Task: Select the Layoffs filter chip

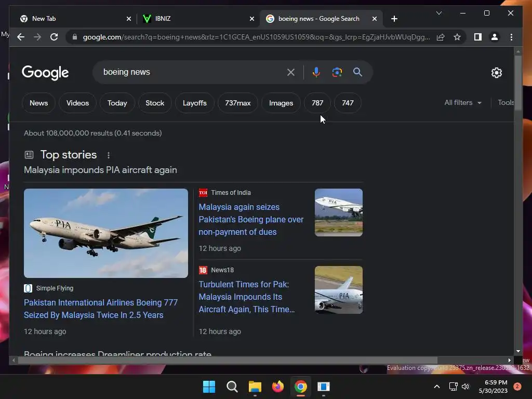Action: click(x=195, y=103)
